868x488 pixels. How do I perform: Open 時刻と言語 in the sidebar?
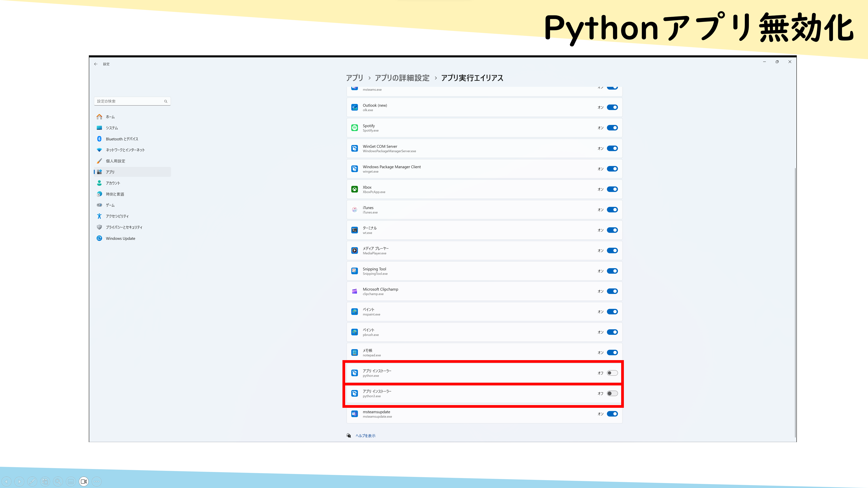click(x=132, y=194)
